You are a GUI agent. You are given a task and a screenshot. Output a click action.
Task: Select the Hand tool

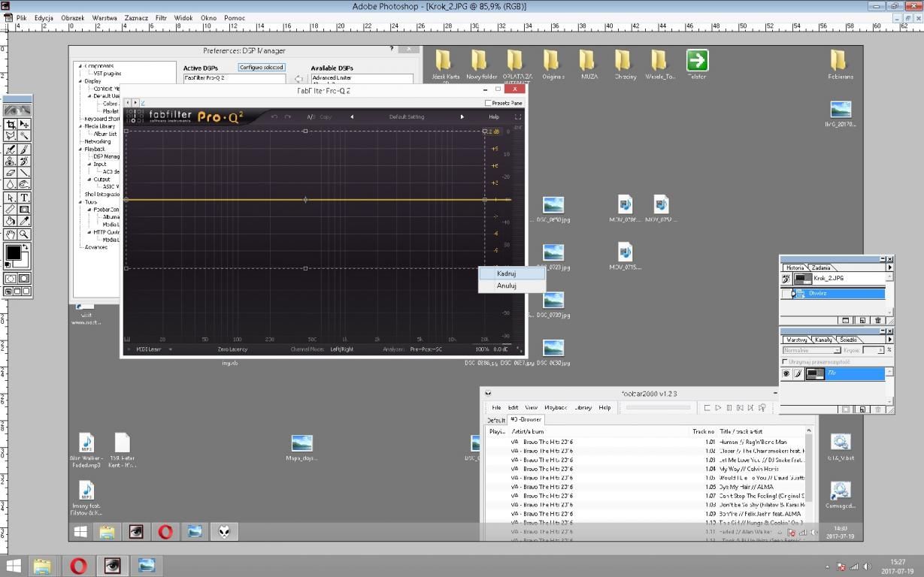click(x=11, y=234)
